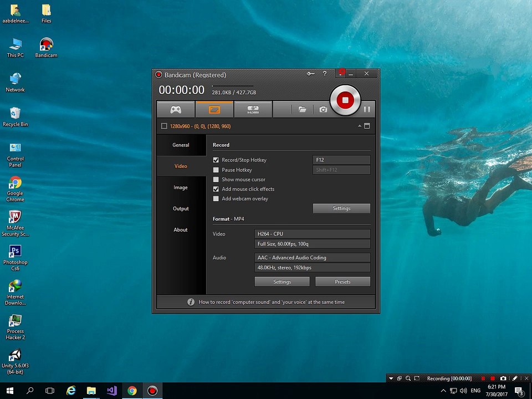Screen dimensions: 532x399
Task: Open Visual Studio from the taskbar
Action: pyautogui.click(x=111, y=391)
